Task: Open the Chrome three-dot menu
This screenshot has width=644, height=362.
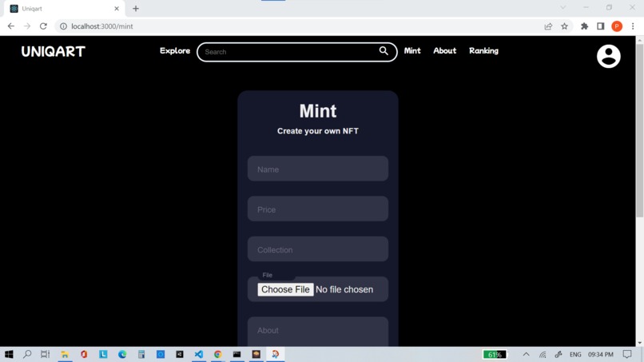Action: point(633,26)
